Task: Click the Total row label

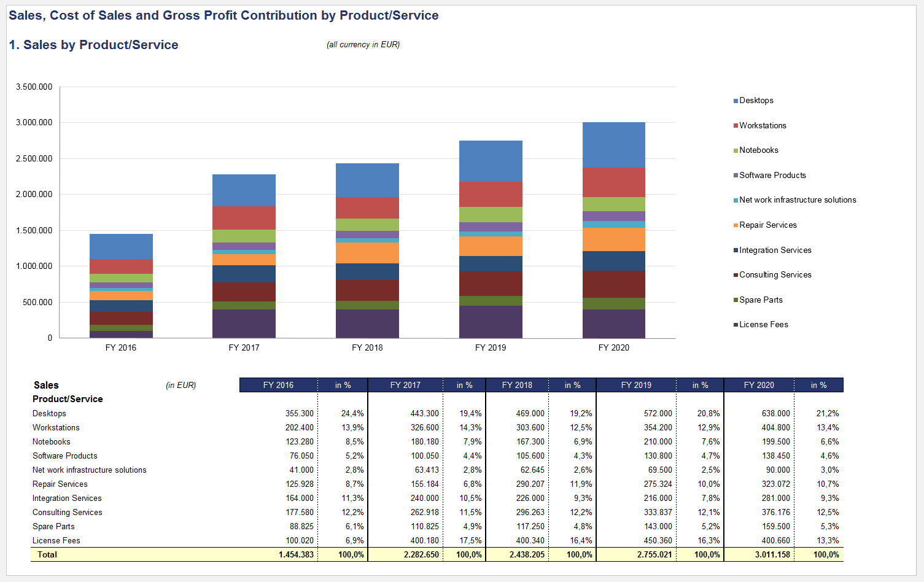Action: coord(47,554)
